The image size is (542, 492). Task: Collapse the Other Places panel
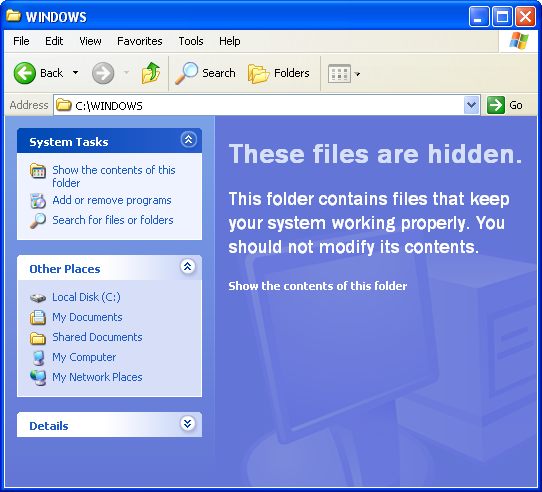[188, 267]
